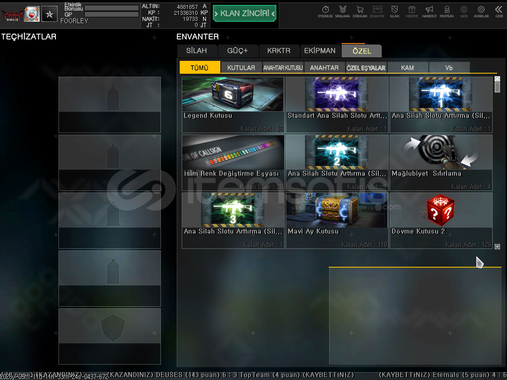The height and width of the screenshot is (380, 507).
Task: Open the Klan shield icon
Action: [394, 11]
